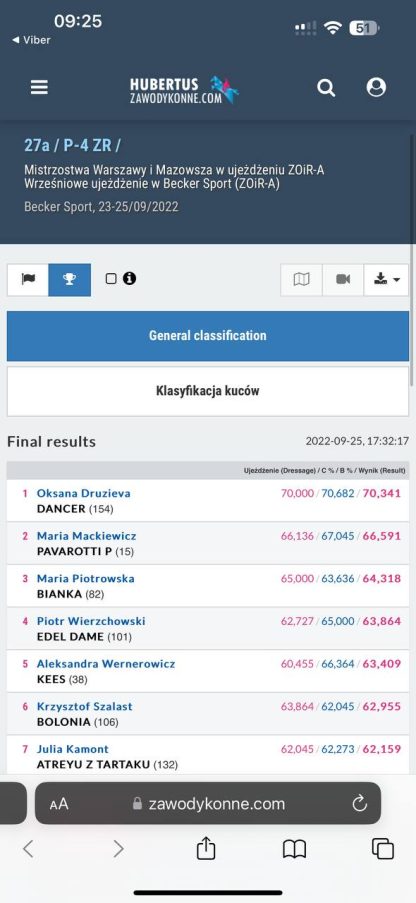The height and width of the screenshot is (903, 416).
Task: Open rider Piotr Wierzchowski's link
Action: coord(91,621)
